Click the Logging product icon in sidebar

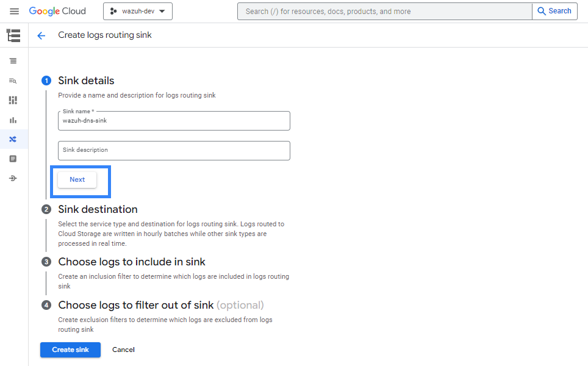tap(13, 35)
